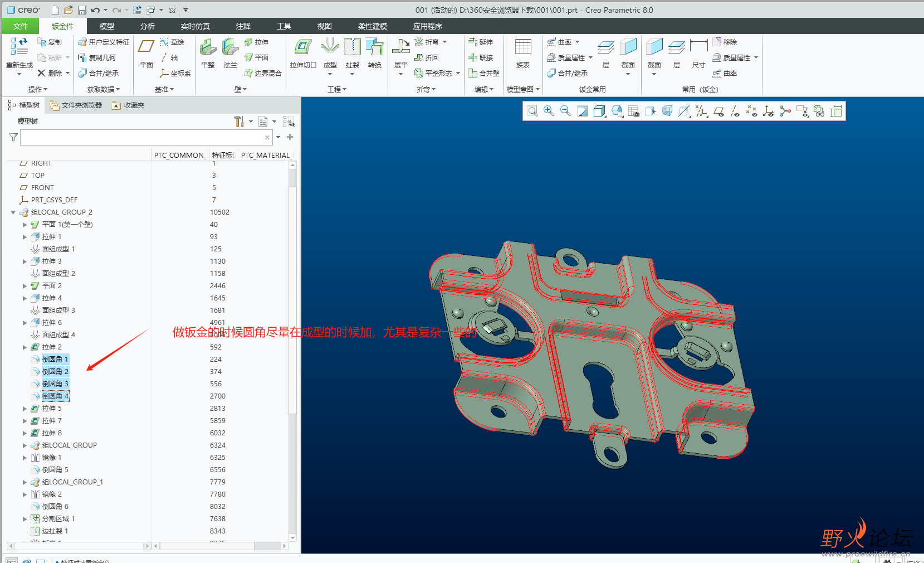Screen dimensions: 924x563
Task: Toggle model tree show/hide columns icon
Action: pos(289,122)
